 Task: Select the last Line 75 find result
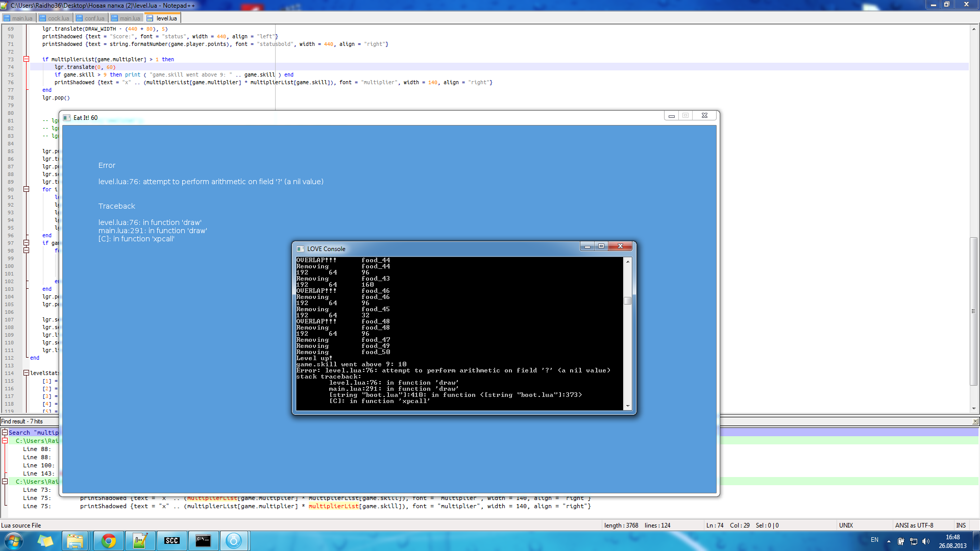(x=306, y=506)
